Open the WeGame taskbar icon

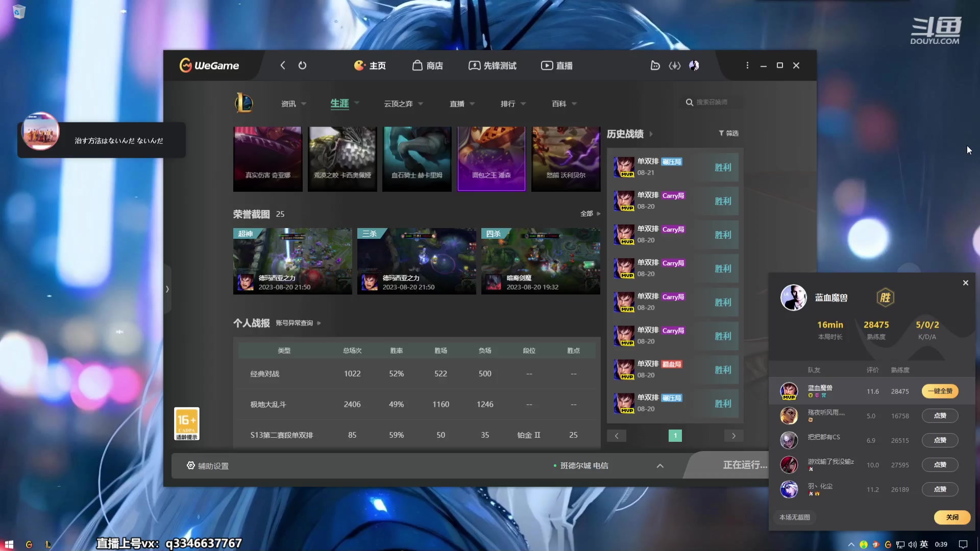pyautogui.click(x=29, y=544)
